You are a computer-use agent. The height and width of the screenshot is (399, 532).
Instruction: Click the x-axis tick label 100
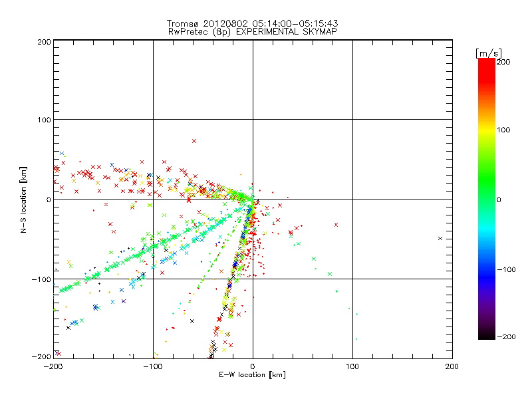tap(352, 366)
